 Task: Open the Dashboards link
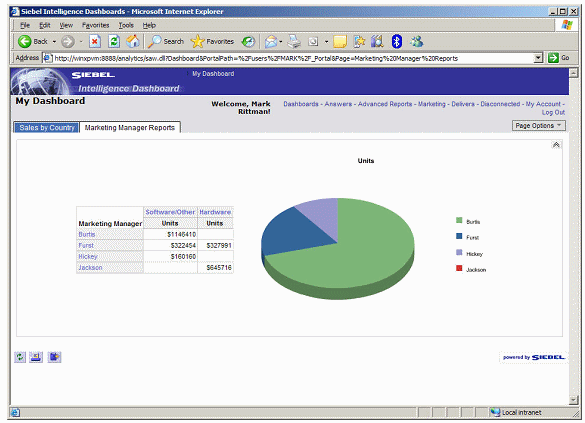[x=301, y=104]
